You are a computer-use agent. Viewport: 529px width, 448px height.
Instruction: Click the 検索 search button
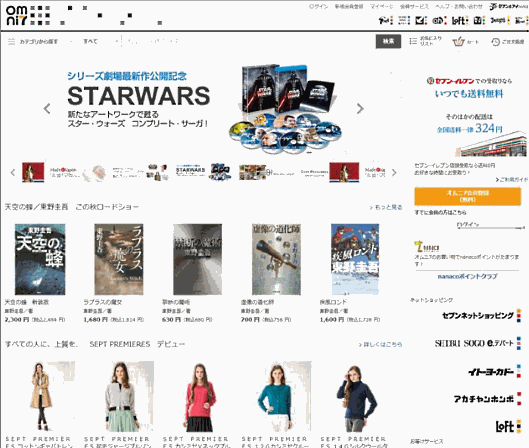point(388,41)
